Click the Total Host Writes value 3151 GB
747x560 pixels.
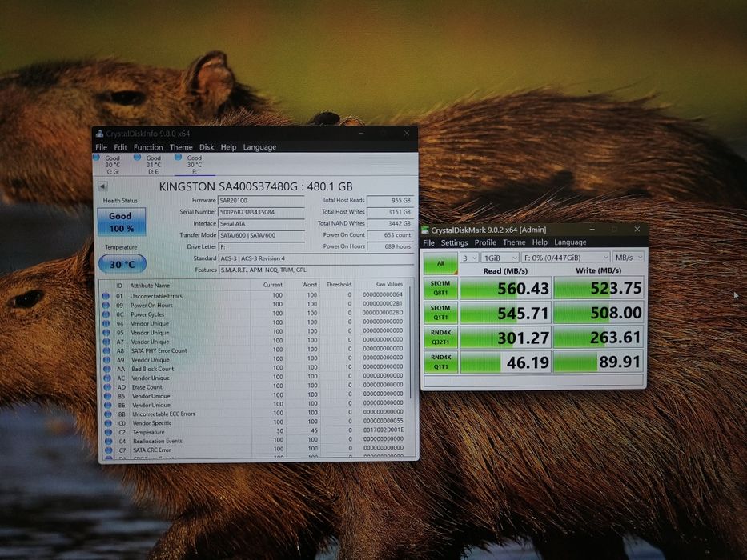(x=390, y=212)
